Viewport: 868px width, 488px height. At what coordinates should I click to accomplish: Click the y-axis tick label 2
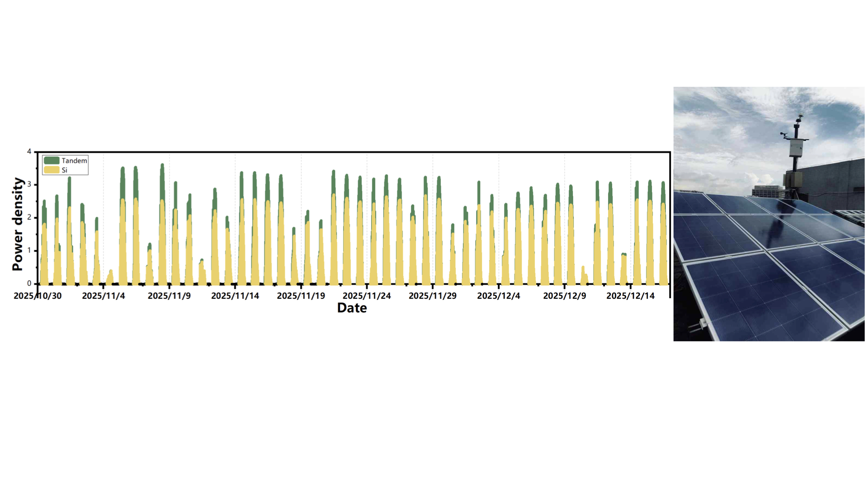tap(29, 217)
